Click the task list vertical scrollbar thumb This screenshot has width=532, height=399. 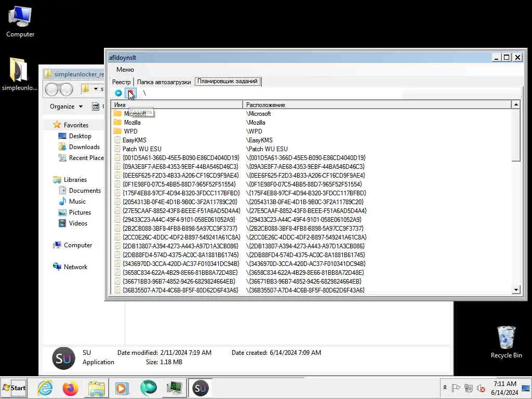pyautogui.click(x=516, y=135)
